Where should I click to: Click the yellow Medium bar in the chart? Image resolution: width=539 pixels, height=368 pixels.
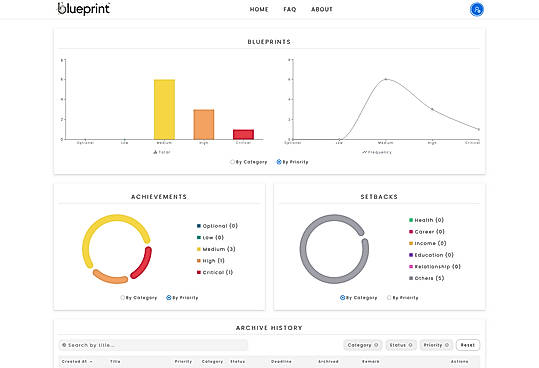coord(164,110)
